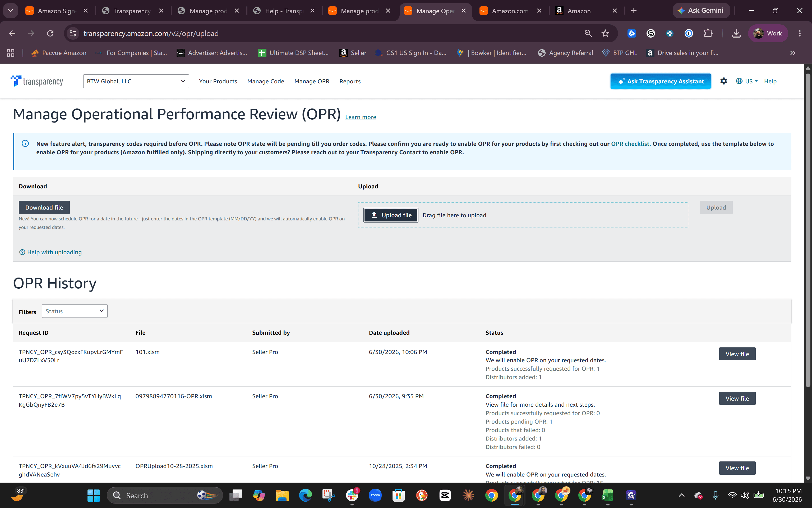Open a new browser tab with the plus icon
The image size is (812, 508).
[634, 11]
